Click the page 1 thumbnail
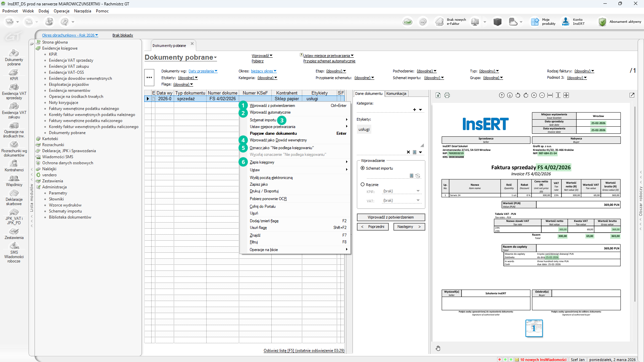Screen dimensions: 644x362 [534, 328]
